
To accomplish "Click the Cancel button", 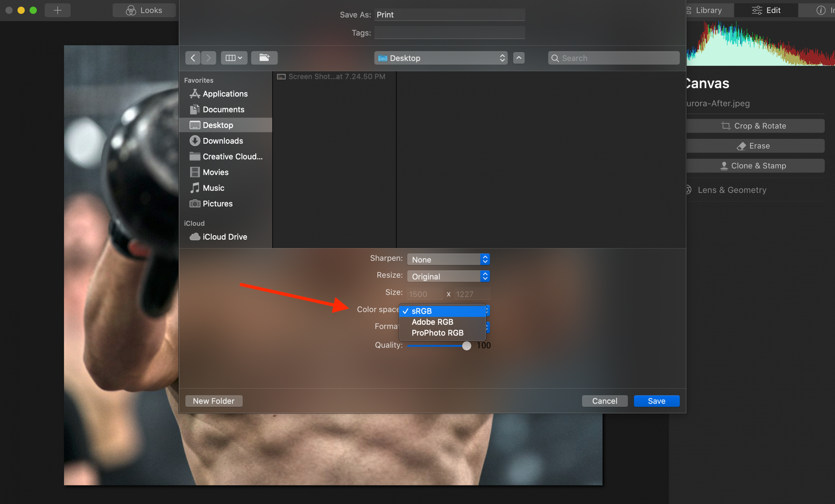I will [604, 401].
